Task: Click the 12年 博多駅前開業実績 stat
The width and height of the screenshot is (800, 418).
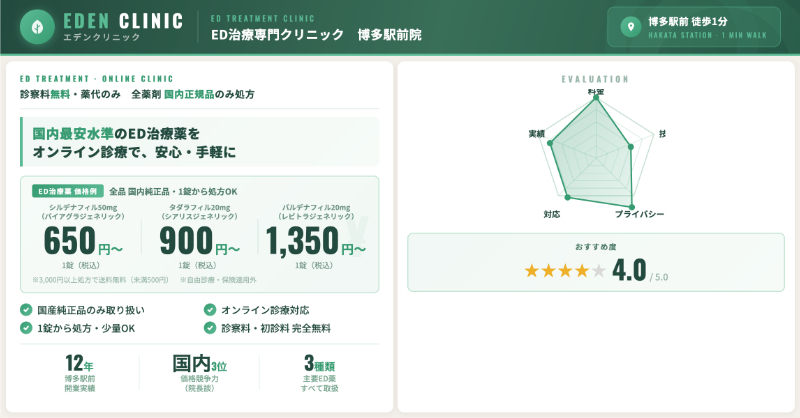Action: point(79,374)
